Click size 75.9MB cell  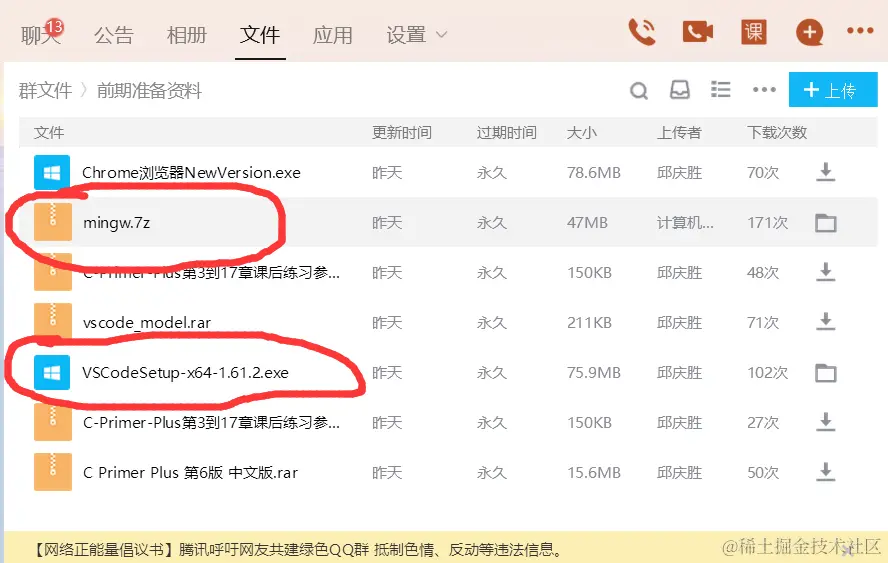594,373
